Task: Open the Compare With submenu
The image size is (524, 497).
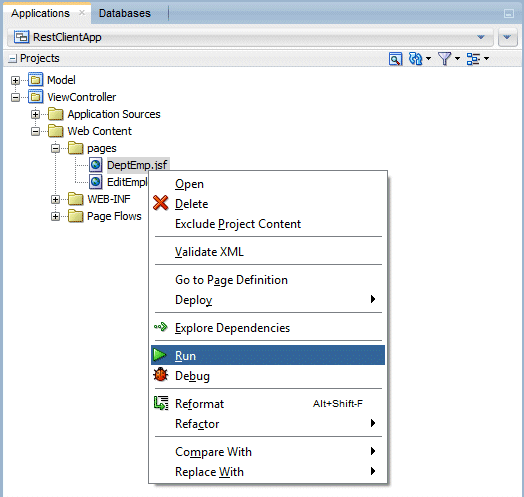Action: (x=268, y=452)
